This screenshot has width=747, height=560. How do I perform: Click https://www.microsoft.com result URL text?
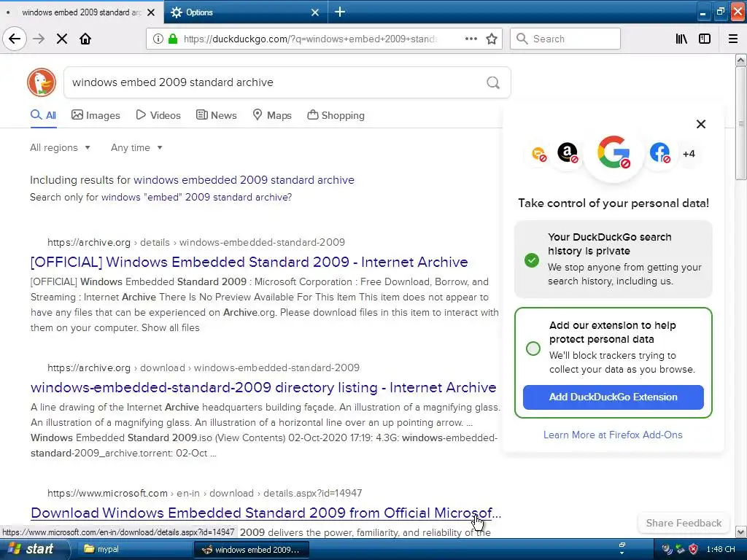(x=204, y=493)
